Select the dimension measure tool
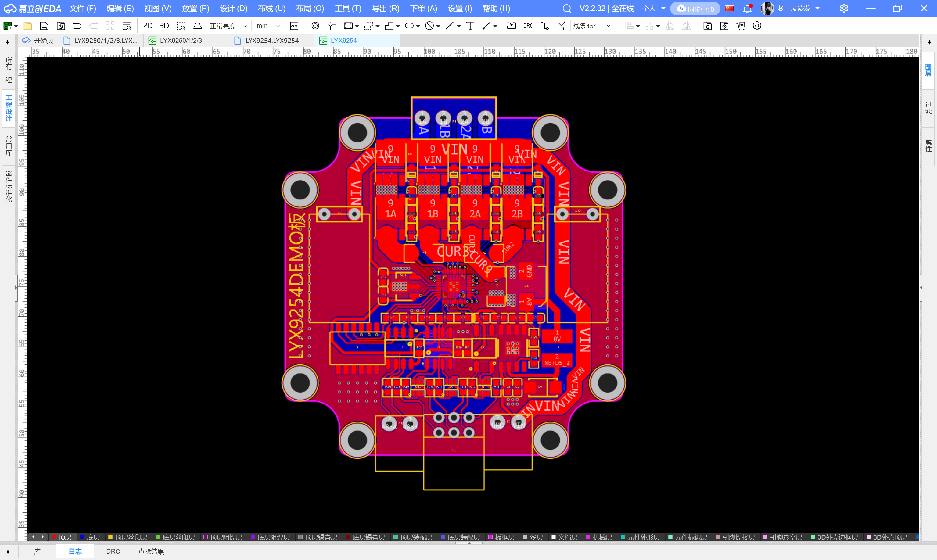 [x=486, y=26]
